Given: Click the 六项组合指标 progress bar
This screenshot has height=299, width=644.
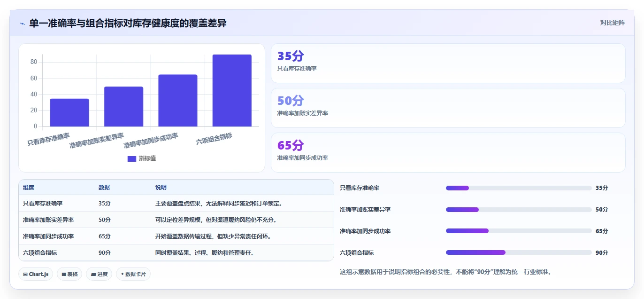Looking at the screenshot, I should 519,252.
